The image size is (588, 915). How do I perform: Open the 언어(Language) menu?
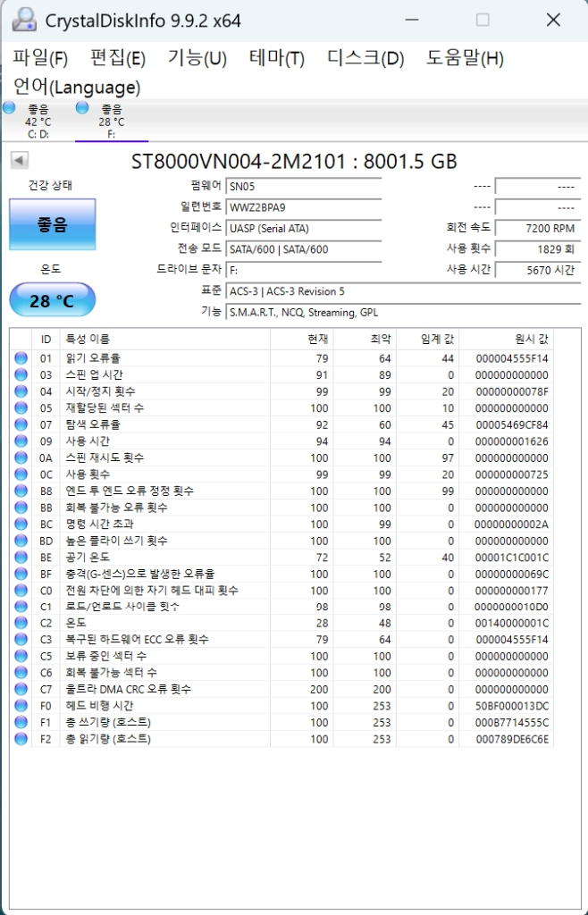click(x=77, y=87)
